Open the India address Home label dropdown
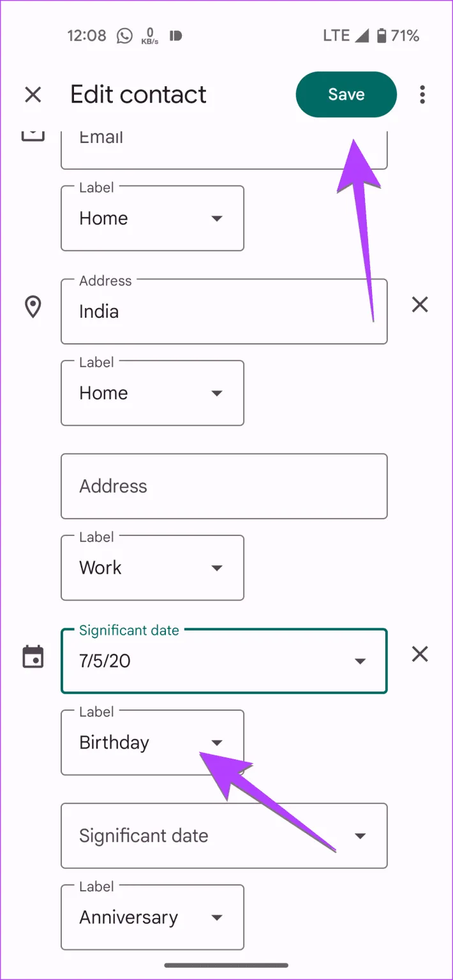 (x=152, y=393)
